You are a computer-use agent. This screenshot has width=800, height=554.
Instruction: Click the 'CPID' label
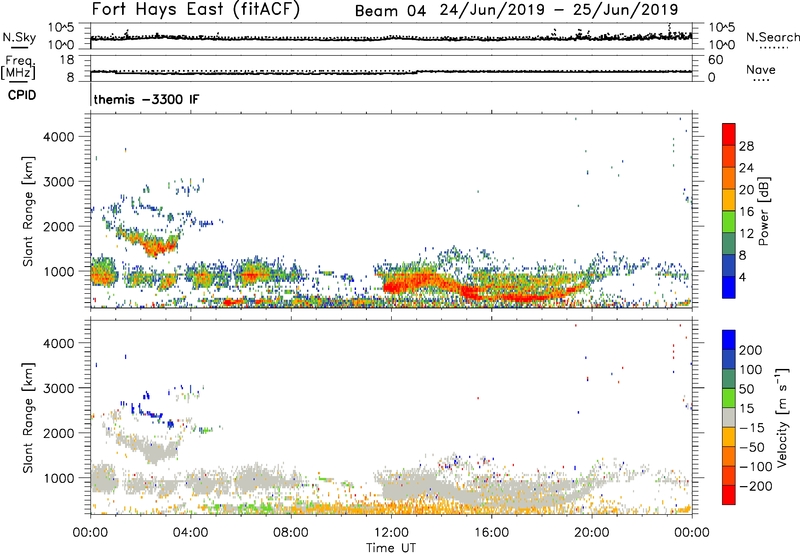click(x=21, y=95)
